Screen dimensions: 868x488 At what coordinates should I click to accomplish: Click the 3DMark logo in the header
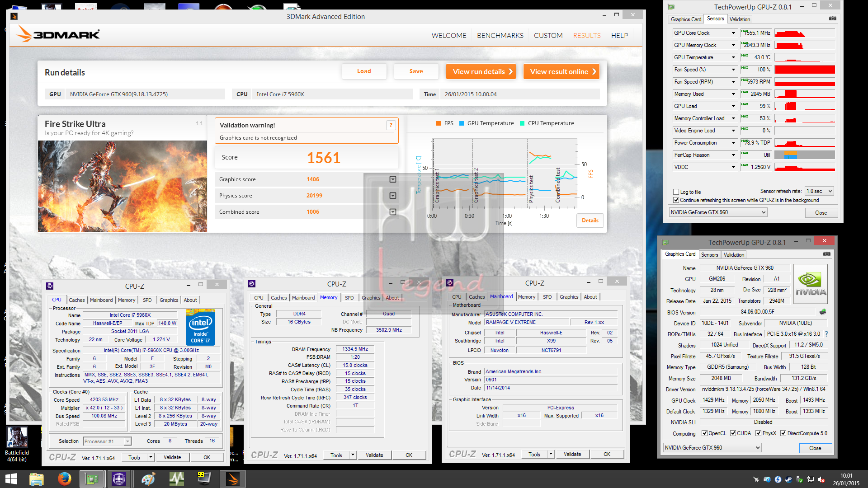(58, 34)
